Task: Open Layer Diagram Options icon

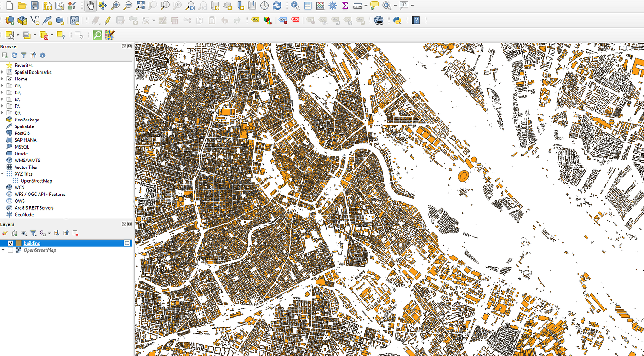Action: pos(267,20)
